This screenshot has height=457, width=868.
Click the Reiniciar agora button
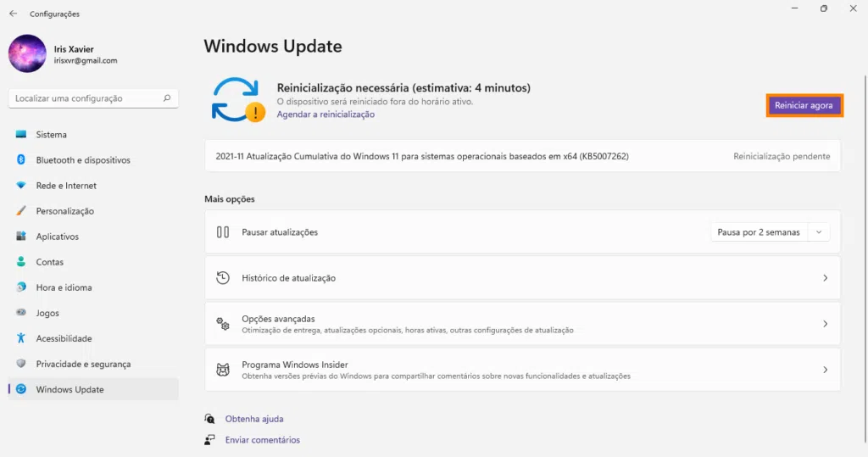click(x=804, y=105)
